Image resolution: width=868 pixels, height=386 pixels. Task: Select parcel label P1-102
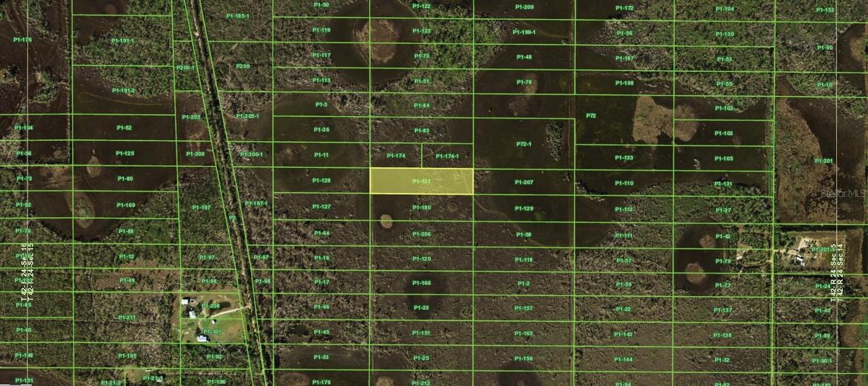724,109
